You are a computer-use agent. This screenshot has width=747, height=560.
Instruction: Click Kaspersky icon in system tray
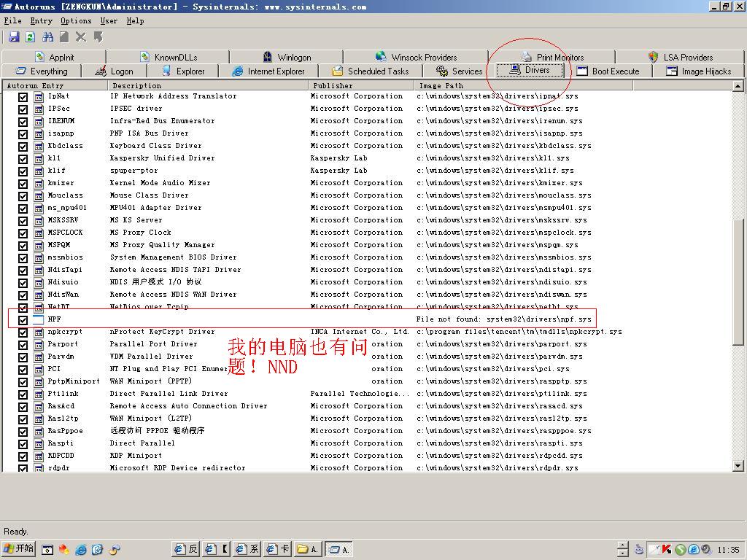coord(667,550)
